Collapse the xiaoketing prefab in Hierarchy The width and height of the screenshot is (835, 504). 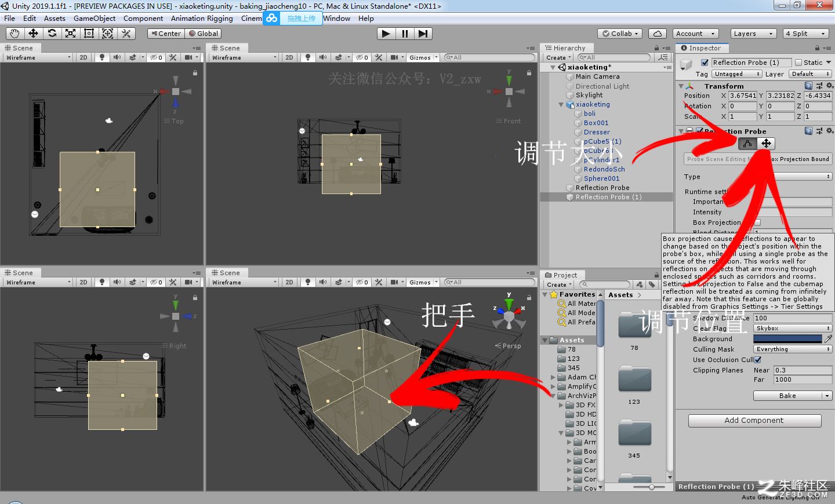point(561,105)
